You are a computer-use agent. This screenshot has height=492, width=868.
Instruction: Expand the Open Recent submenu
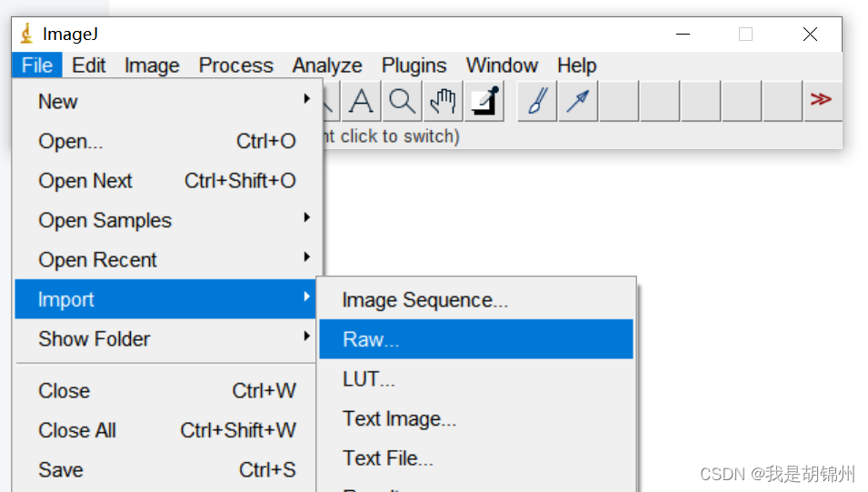[165, 260]
